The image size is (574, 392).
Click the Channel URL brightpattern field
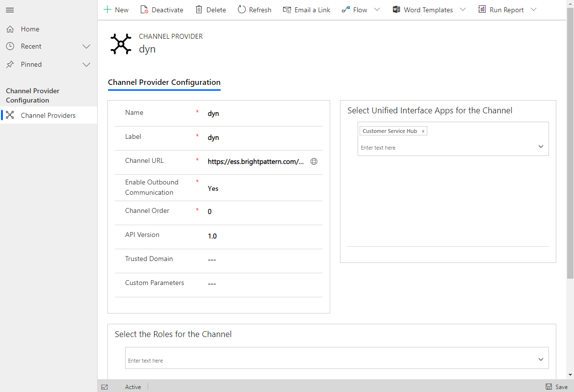coord(256,161)
